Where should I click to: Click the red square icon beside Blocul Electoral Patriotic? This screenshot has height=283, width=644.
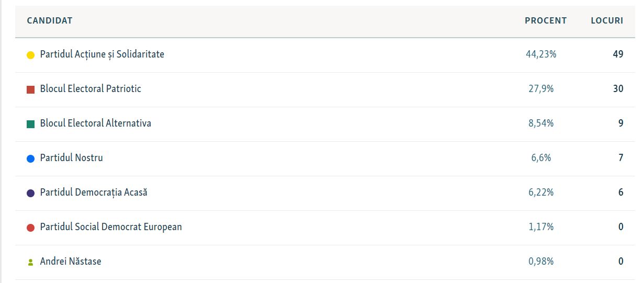coord(30,89)
